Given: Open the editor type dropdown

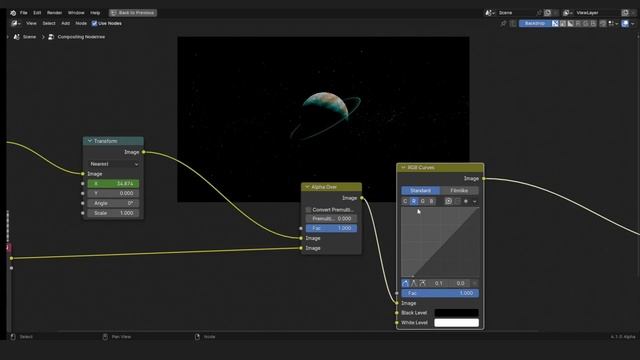Looking at the screenshot, I should pyautogui.click(x=16, y=23).
